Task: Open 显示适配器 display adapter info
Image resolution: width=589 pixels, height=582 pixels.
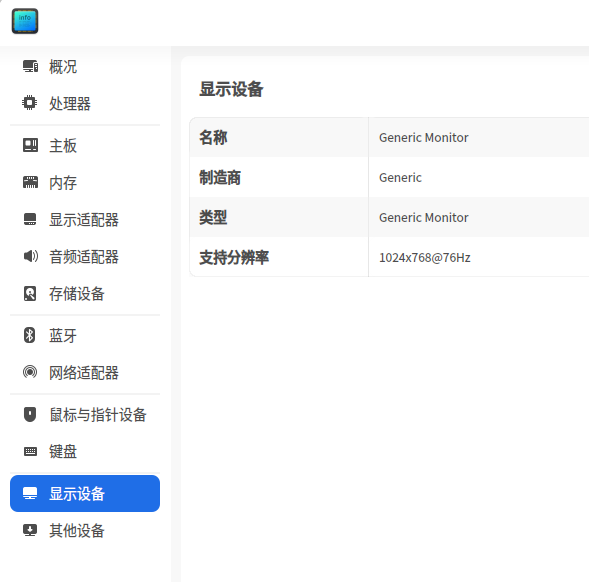Action: [x=85, y=219]
